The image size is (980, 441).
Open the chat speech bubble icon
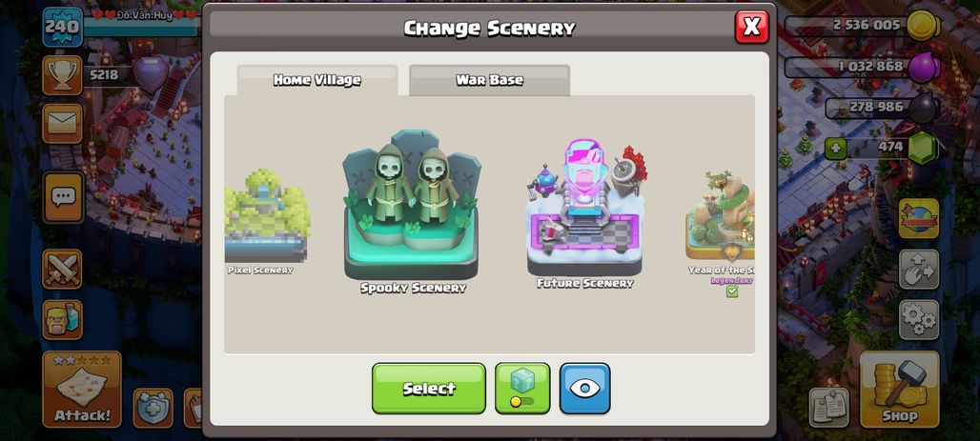[63, 197]
